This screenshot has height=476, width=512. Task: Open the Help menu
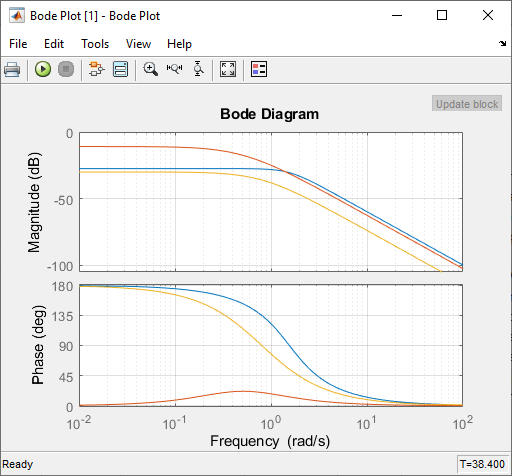(179, 44)
